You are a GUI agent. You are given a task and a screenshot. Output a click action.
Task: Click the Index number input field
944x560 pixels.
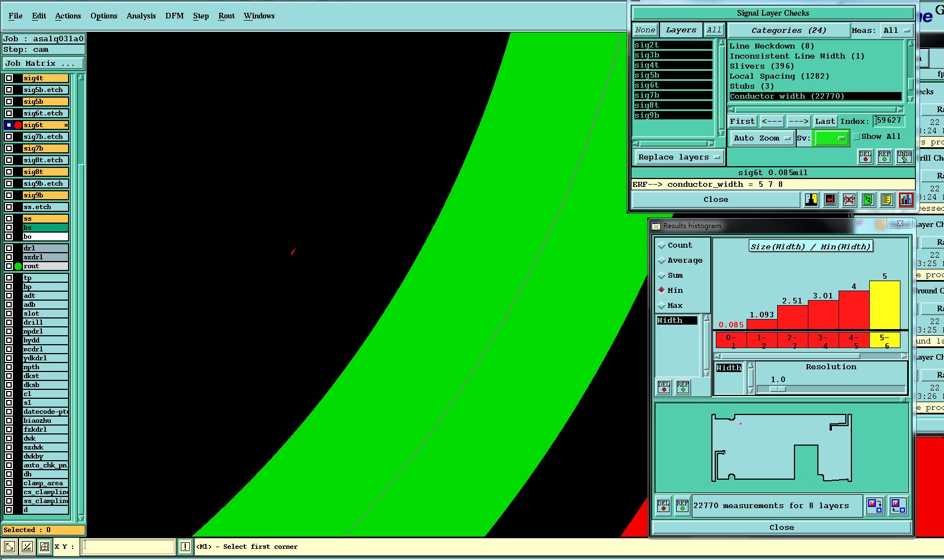(889, 120)
